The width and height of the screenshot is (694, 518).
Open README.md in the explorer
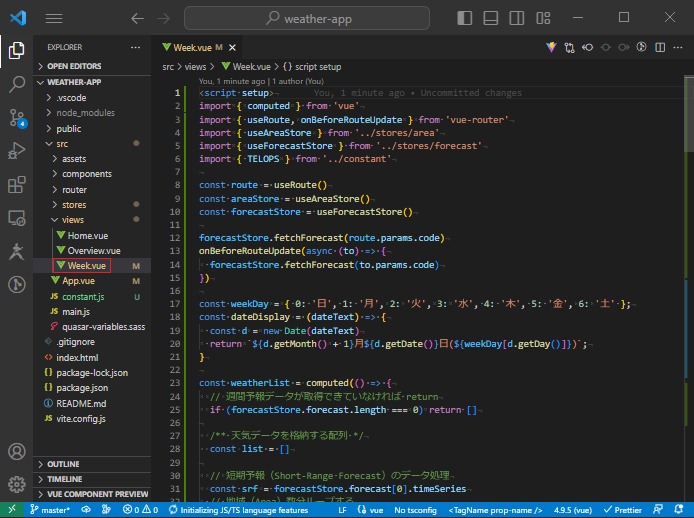tap(92, 404)
